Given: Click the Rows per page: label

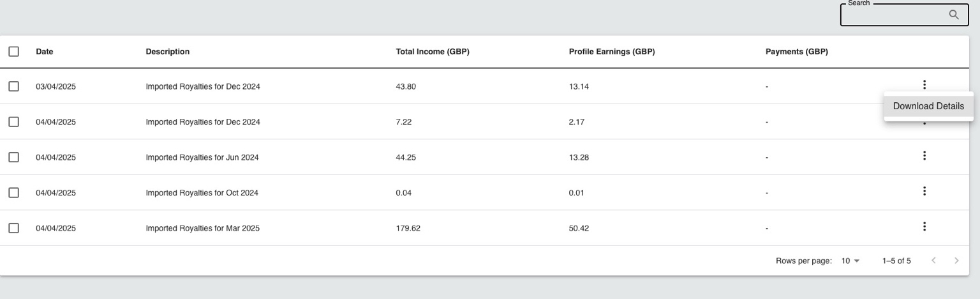Looking at the screenshot, I should pos(804,261).
